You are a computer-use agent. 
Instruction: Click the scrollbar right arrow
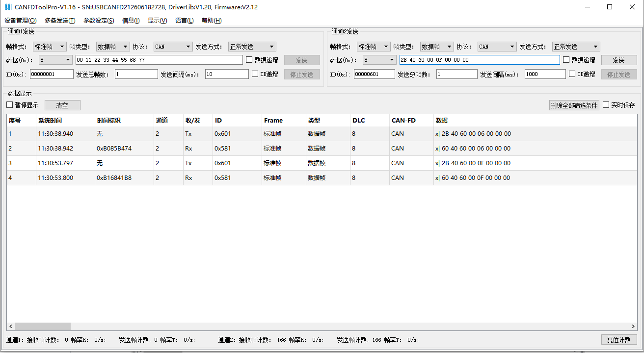click(x=633, y=326)
